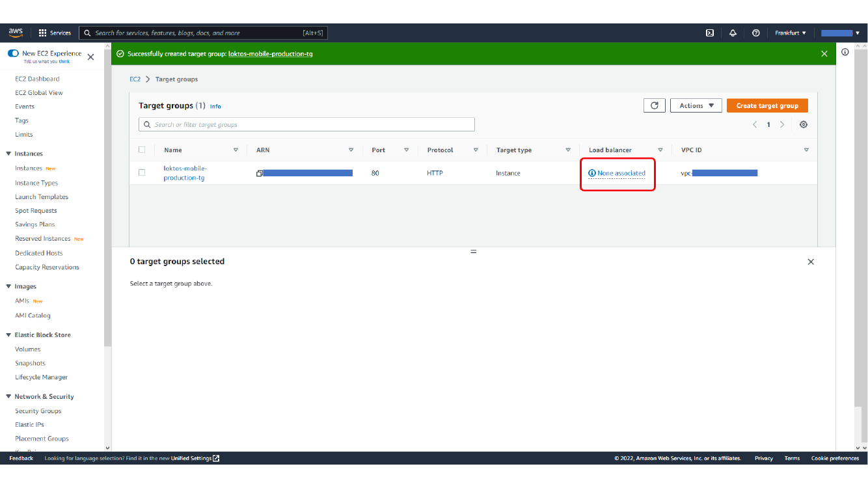Focus the filter target groups field
Viewport: 868px width, 488px height.
(306, 124)
